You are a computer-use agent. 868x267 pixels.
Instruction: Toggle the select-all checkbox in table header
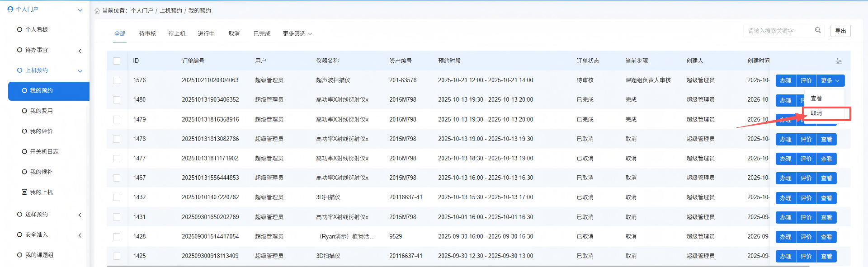click(117, 61)
